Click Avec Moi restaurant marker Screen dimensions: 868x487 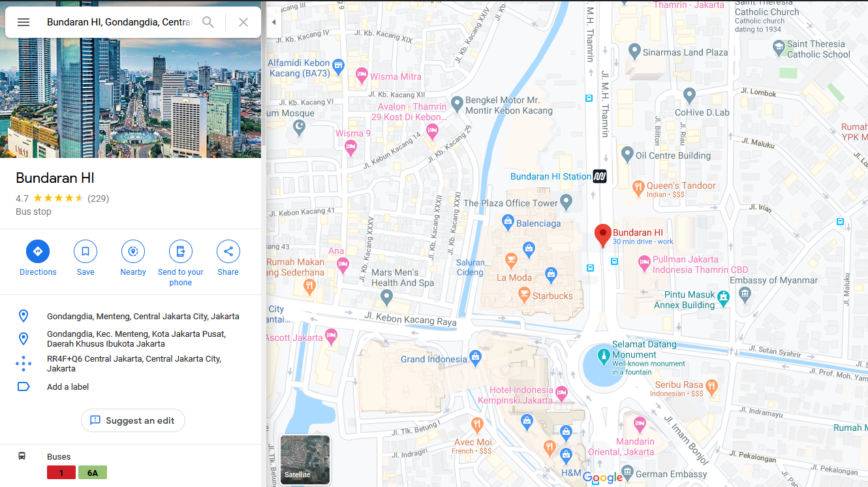click(477, 424)
